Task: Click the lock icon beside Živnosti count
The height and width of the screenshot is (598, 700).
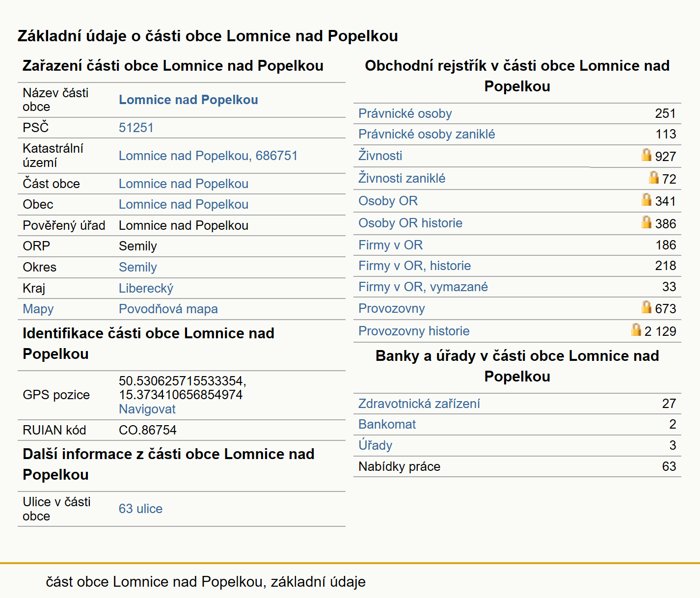Action: (646, 155)
